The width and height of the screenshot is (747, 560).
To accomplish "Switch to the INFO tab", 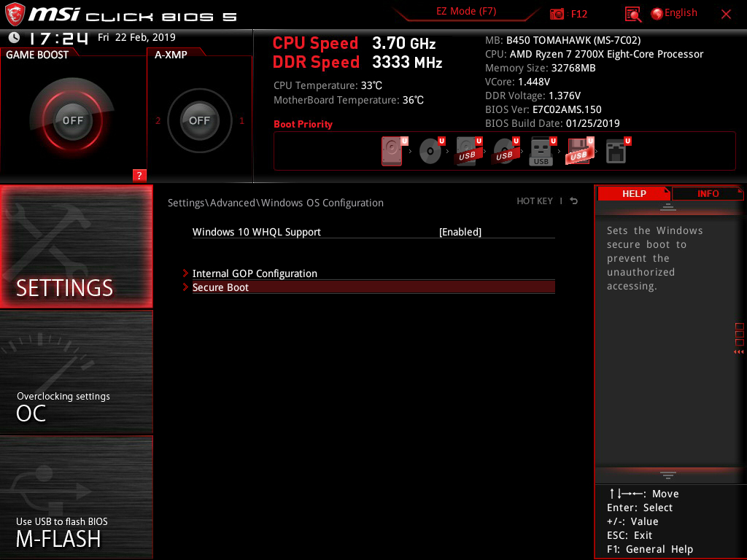I will [707, 193].
